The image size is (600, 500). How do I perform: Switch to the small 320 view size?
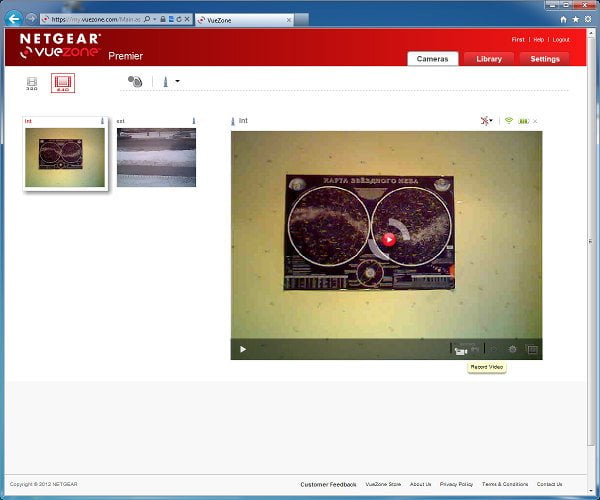[32, 83]
